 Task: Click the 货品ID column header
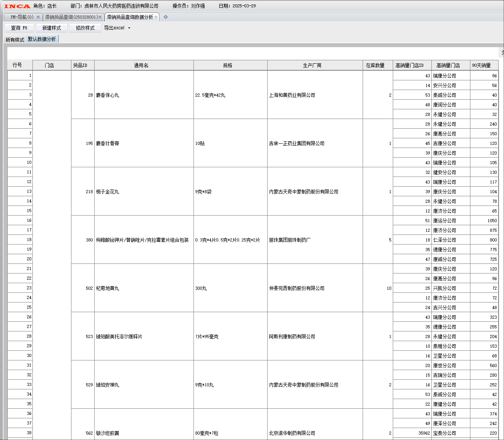point(80,65)
